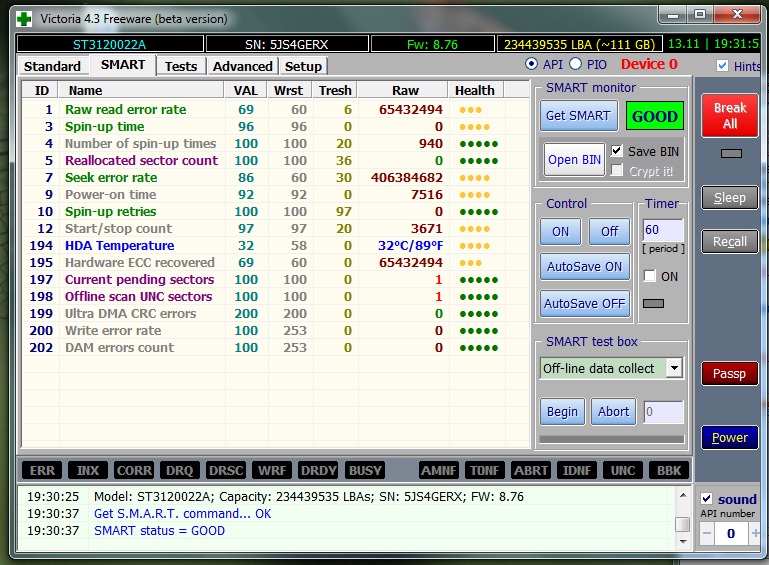769x565 pixels.
Task: Click the BUSY status indicator
Action: (365, 471)
